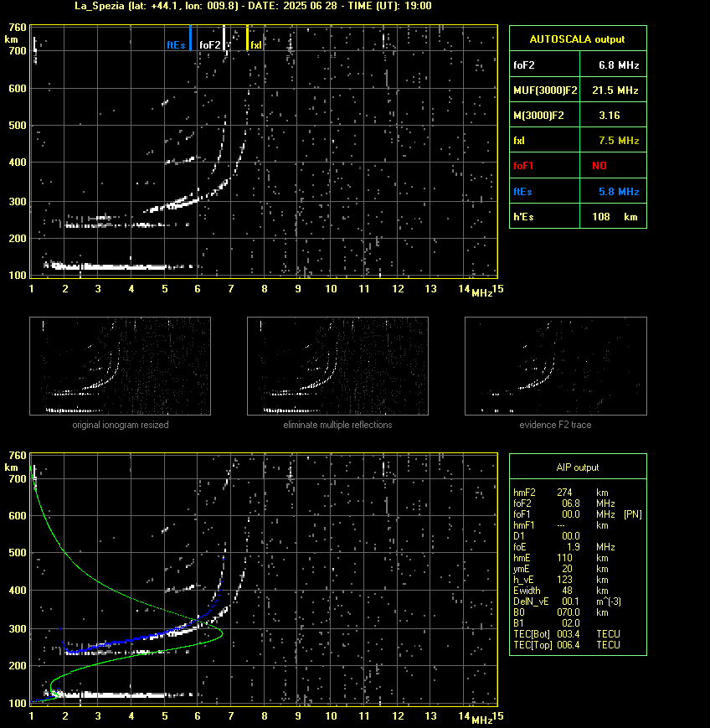The height and width of the screenshot is (728, 710).
Task: Click the B1 value '02.0' in AIP output
Action: click(571, 622)
